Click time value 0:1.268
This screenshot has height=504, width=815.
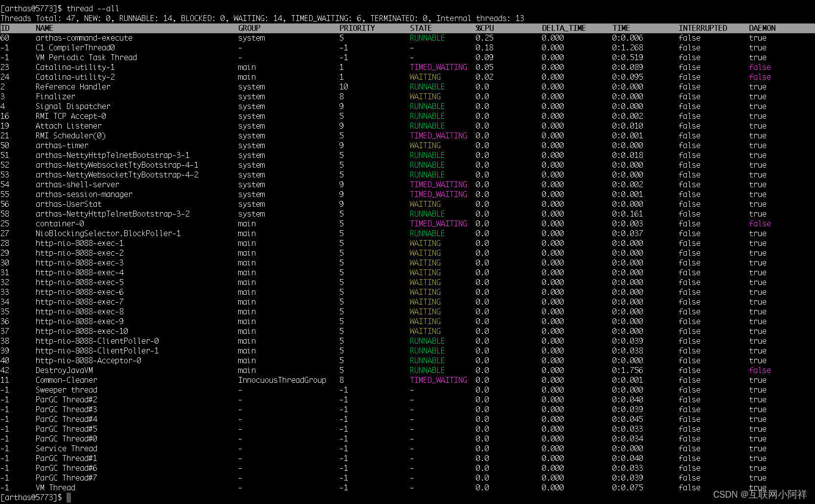[x=628, y=47]
